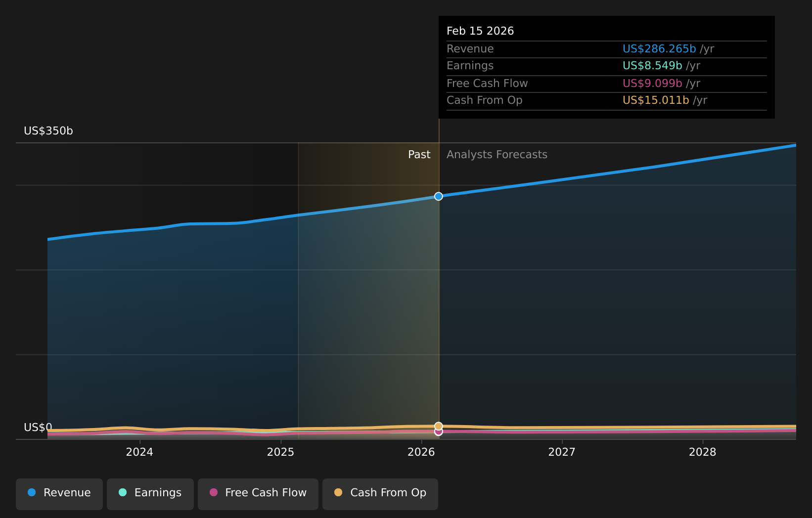Click the orange Cash From Op legend dot
This screenshot has width=812, height=518.
tap(338, 492)
